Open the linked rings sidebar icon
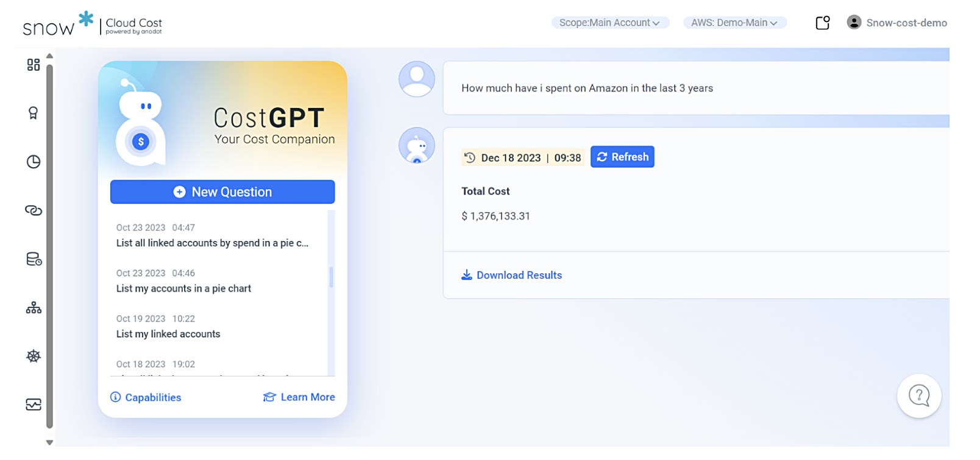 coord(34,210)
